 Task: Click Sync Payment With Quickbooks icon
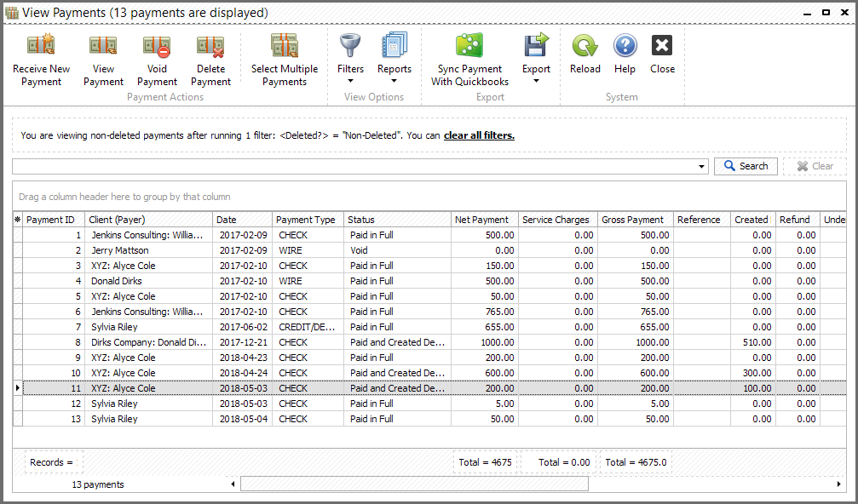click(x=469, y=45)
